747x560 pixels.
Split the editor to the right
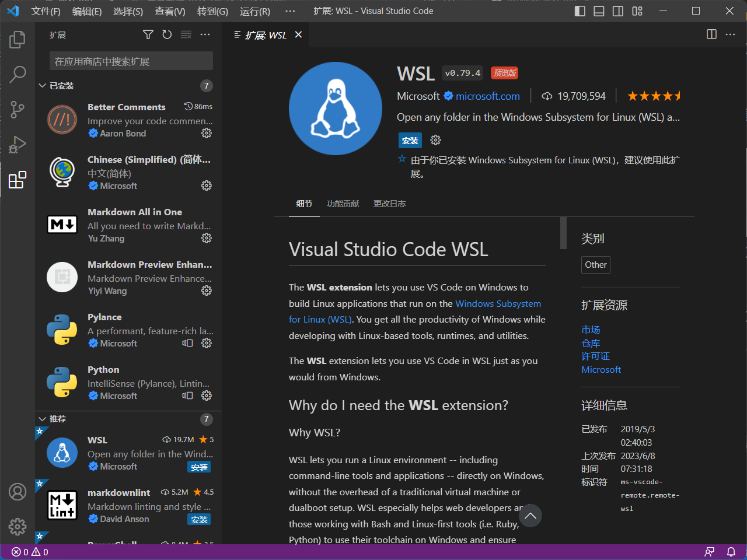pos(711,34)
